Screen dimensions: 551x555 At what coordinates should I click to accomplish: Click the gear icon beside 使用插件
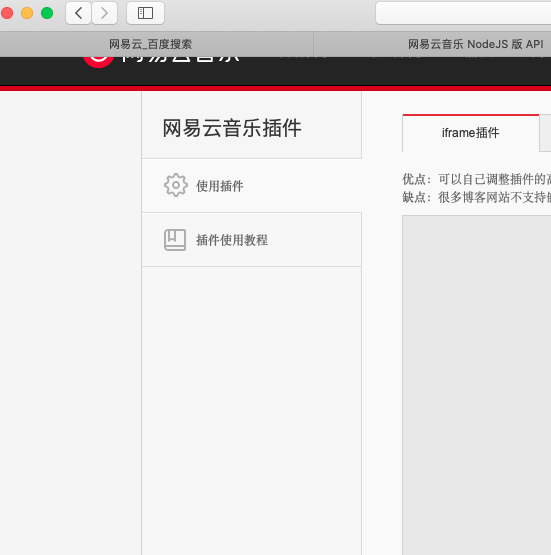(x=176, y=185)
